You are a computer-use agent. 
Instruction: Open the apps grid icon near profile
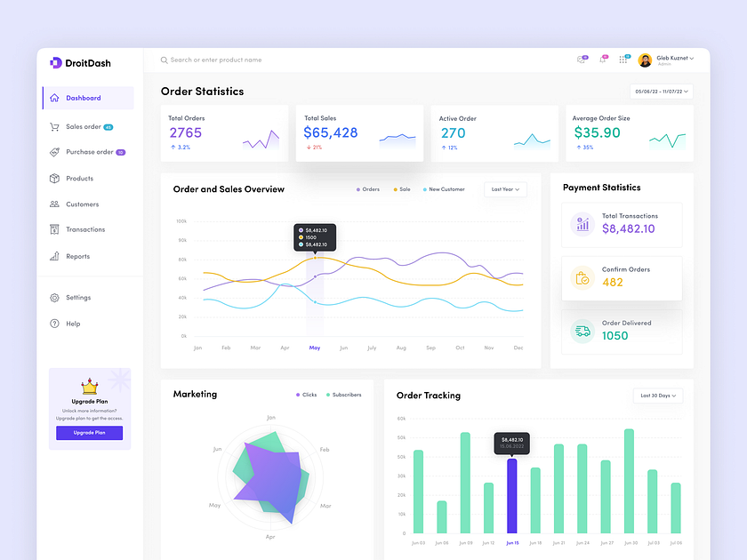pyautogui.click(x=622, y=59)
